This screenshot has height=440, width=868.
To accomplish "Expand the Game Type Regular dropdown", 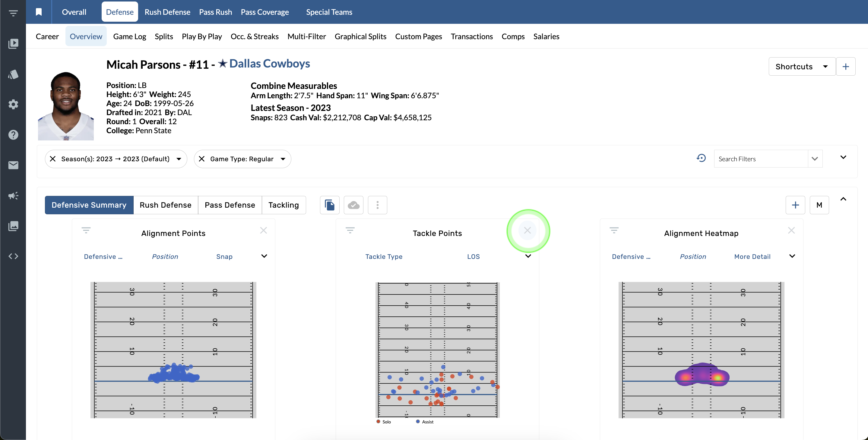I will [x=283, y=159].
